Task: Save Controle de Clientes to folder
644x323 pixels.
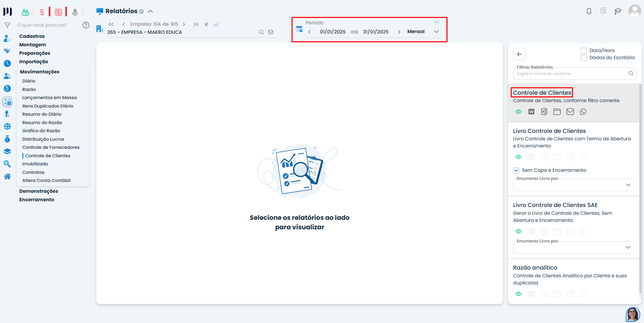Action: click(557, 112)
